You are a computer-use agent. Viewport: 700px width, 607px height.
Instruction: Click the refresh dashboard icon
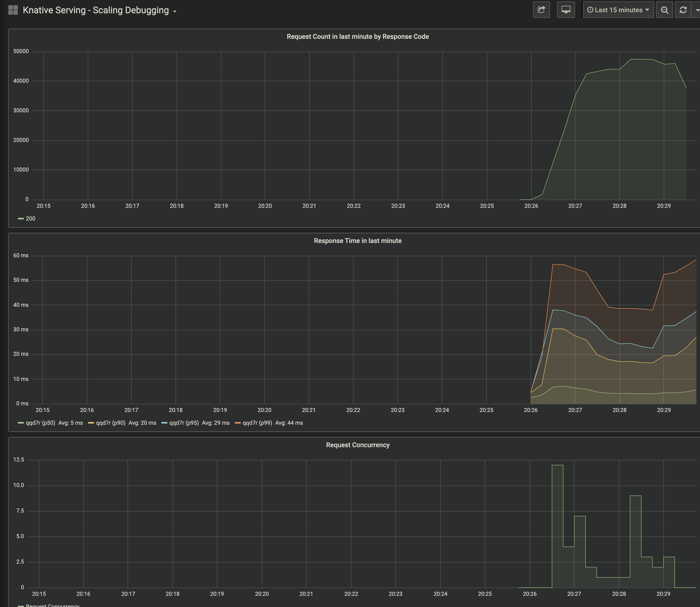coord(683,10)
